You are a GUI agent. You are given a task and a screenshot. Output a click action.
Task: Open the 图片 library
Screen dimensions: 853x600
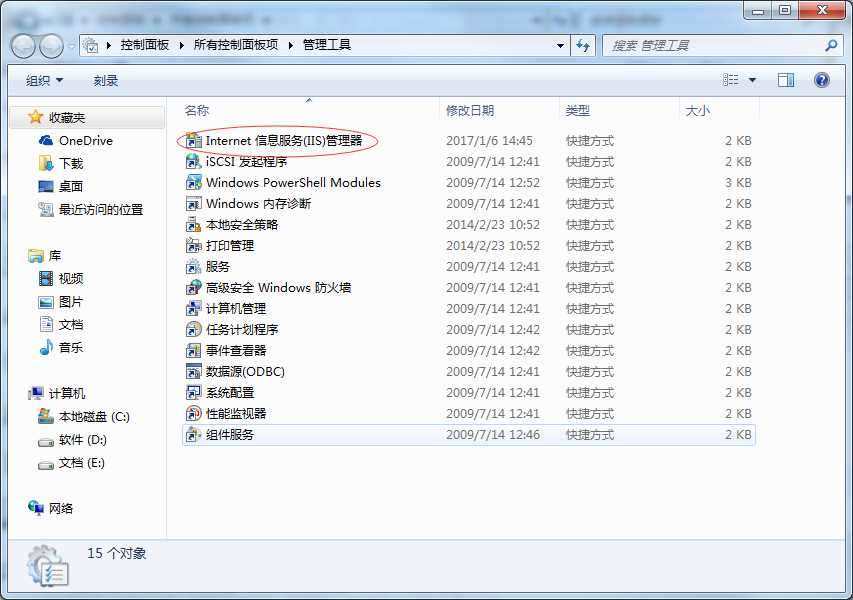tap(61, 301)
